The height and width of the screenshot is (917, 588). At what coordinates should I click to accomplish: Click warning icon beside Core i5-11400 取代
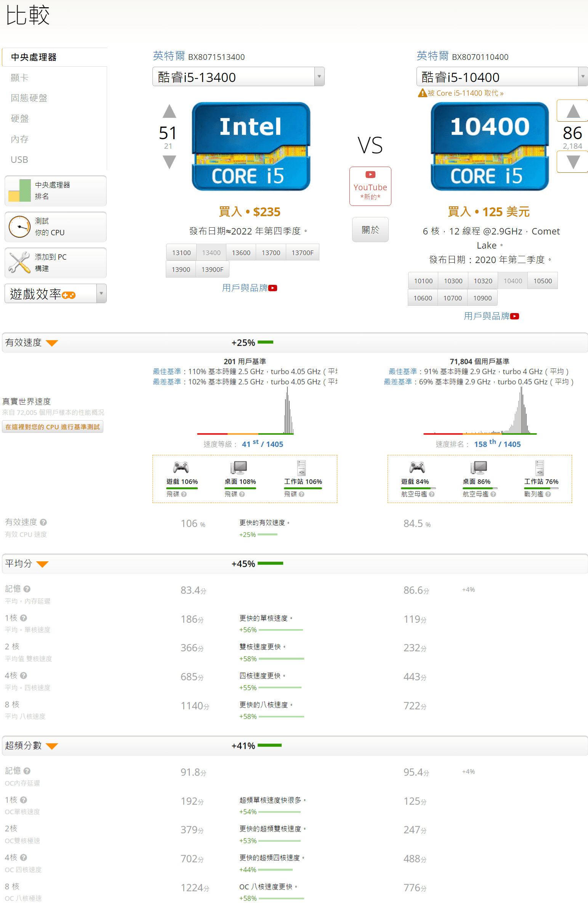(x=422, y=93)
